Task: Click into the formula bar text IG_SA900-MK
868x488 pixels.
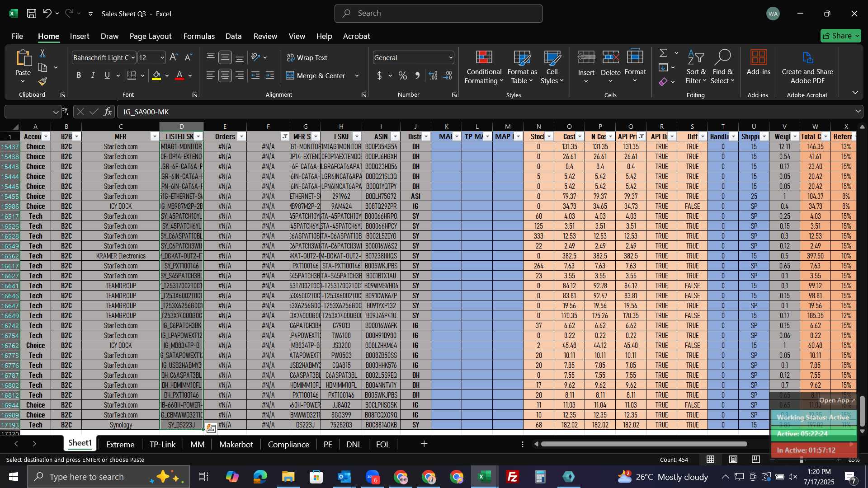Action: click(146, 112)
